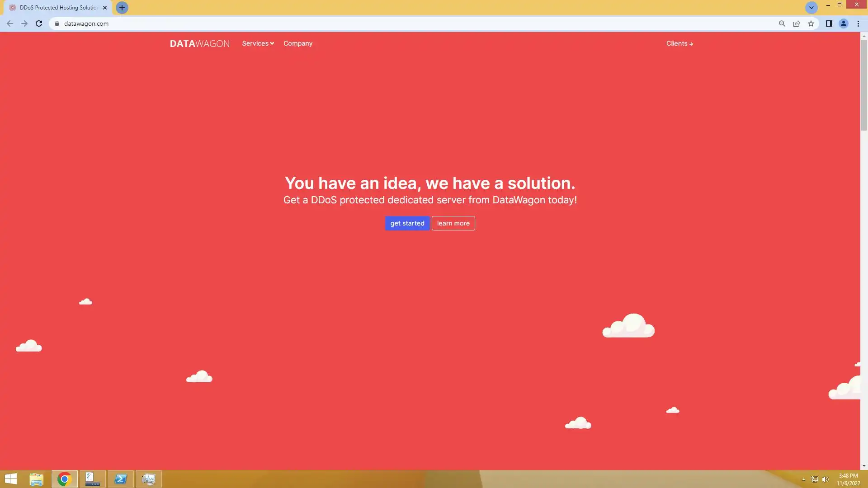The width and height of the screenshot is (868, 488).
Task: Open a new tab with plus button
Action: pos(122,8)
